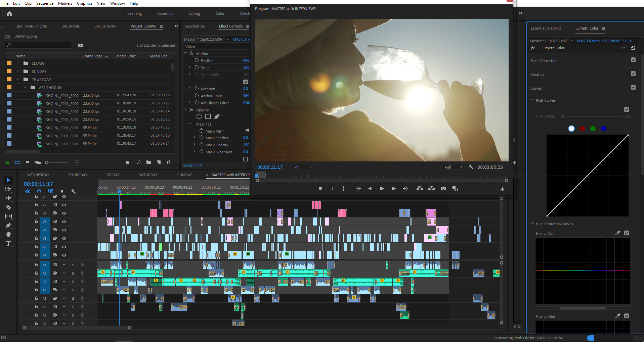644x342 pixels.
Task: Solo audio track A3
Action: (73, 282)
